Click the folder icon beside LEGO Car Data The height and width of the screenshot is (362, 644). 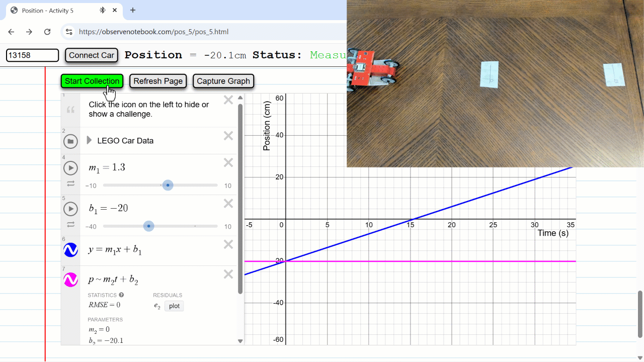70,141
